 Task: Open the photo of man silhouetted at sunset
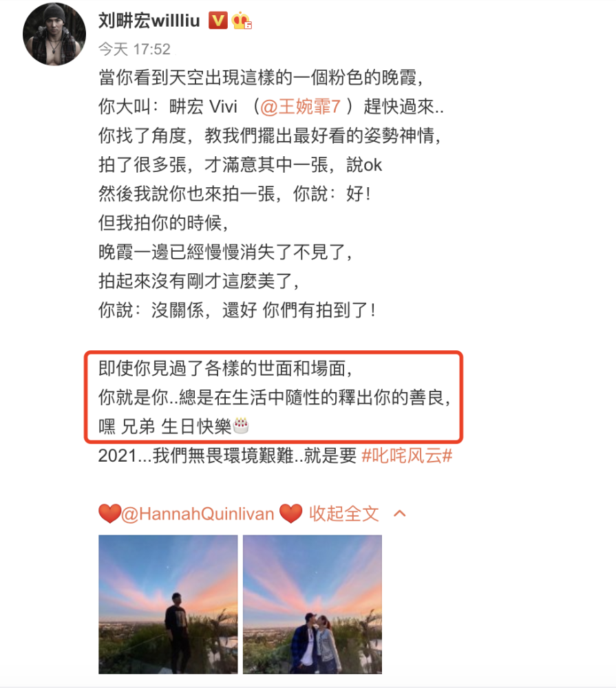coord(168,604)
